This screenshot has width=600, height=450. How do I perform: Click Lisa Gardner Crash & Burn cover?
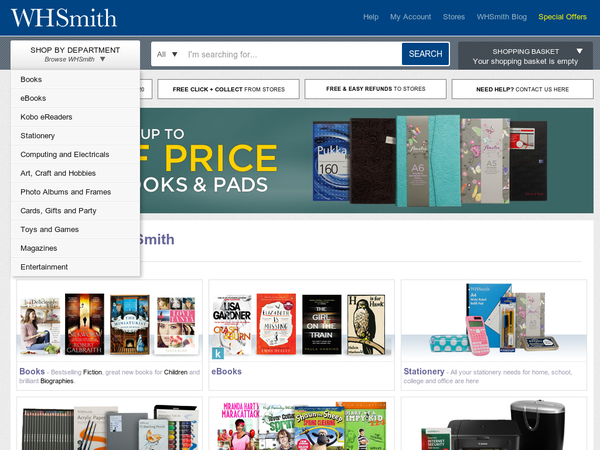[x=232, y=325]
